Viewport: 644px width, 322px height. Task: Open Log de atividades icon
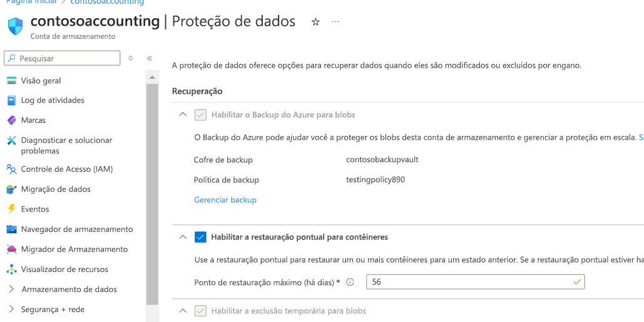tap(11, 100)
